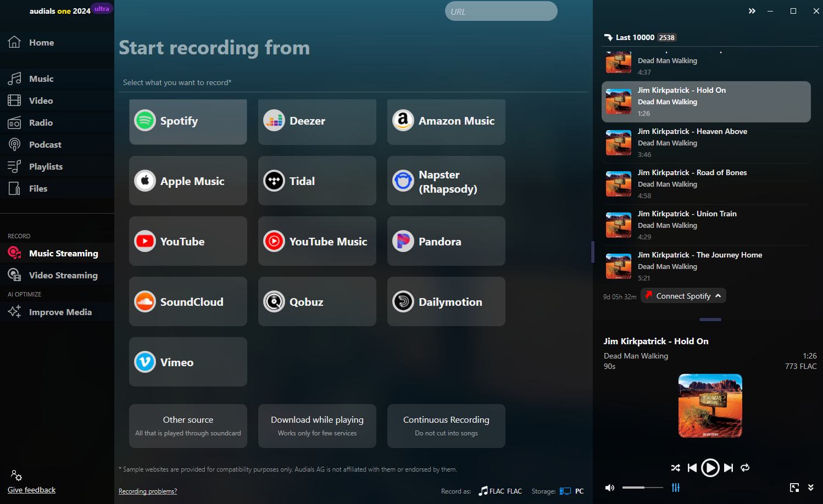Open the Radio section icon

(15, 122)
